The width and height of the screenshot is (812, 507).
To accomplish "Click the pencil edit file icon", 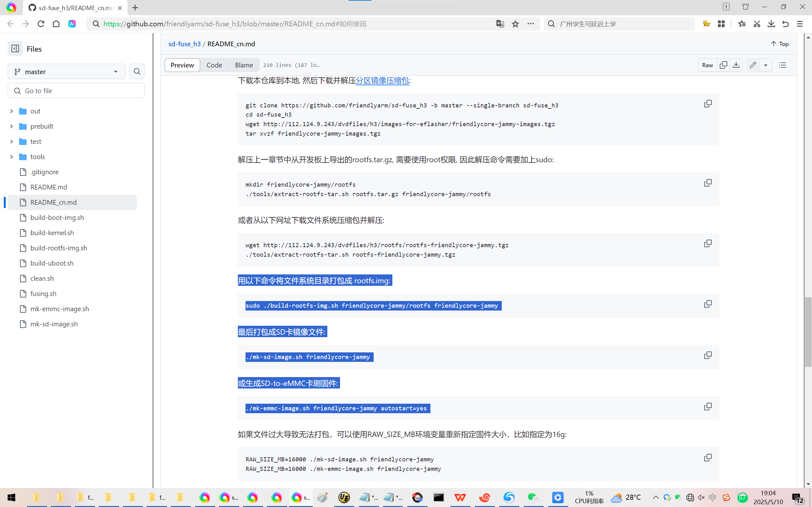I will point(753,65).
